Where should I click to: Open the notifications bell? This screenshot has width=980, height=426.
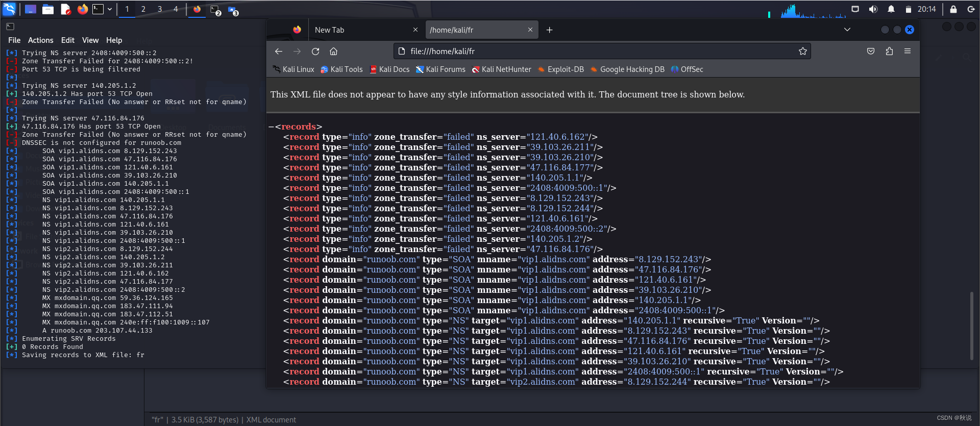891,9
